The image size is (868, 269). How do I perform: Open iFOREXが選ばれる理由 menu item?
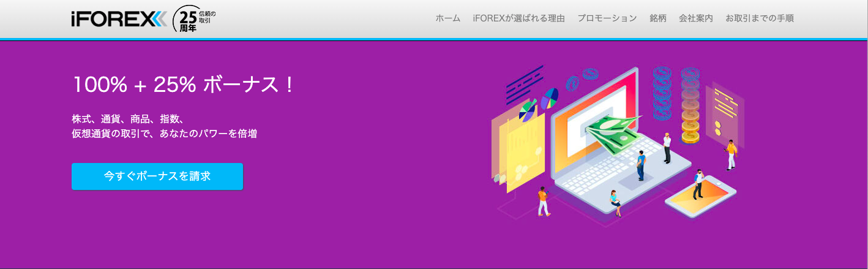coord(518,18)
